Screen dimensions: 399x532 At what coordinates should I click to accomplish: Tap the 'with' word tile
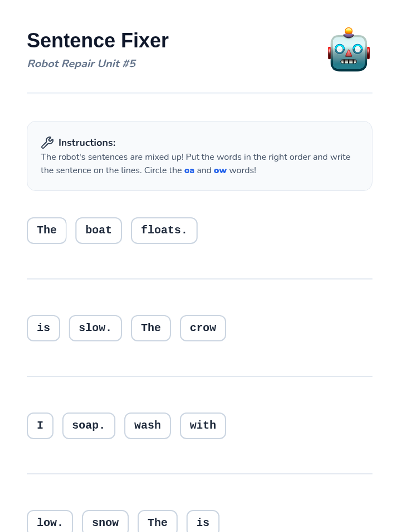click(x=203, y=425)
